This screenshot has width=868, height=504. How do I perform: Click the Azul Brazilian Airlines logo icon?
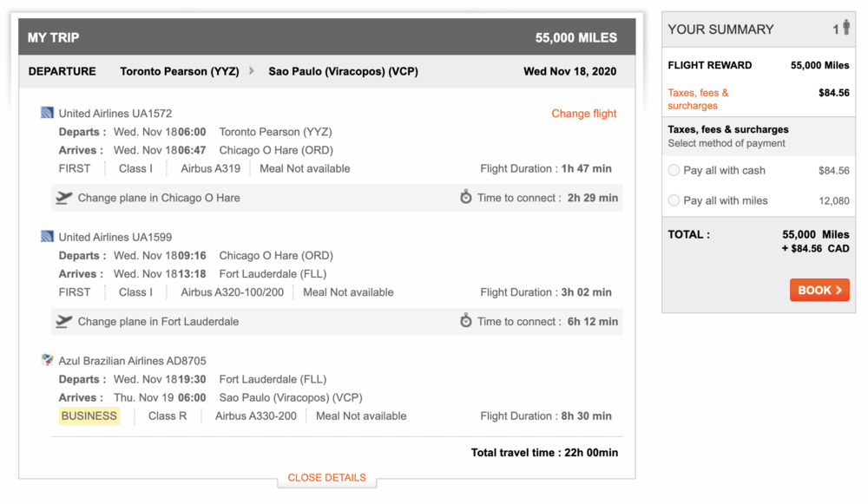click(x=47, y=360)
